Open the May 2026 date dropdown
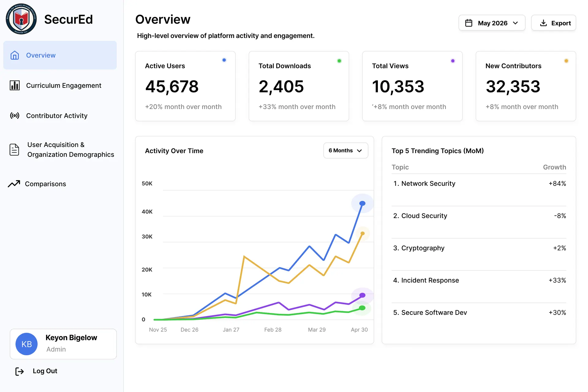The width and height of the screenshot is (588, 392). tap(492, 23)
